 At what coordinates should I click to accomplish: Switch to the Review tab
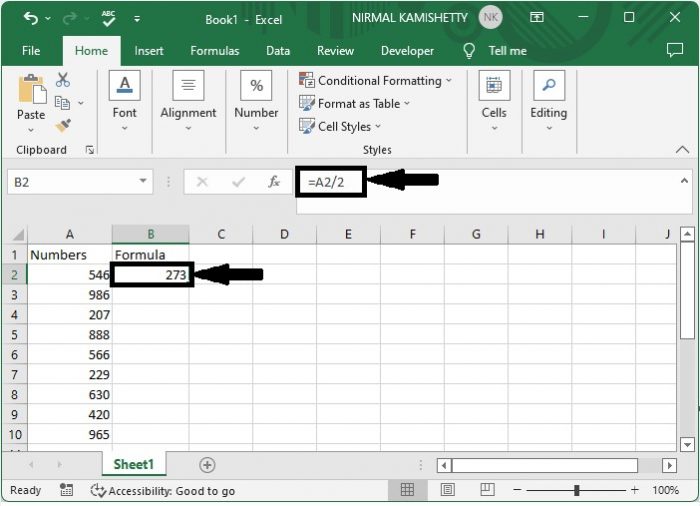click(x=335, y=51)
